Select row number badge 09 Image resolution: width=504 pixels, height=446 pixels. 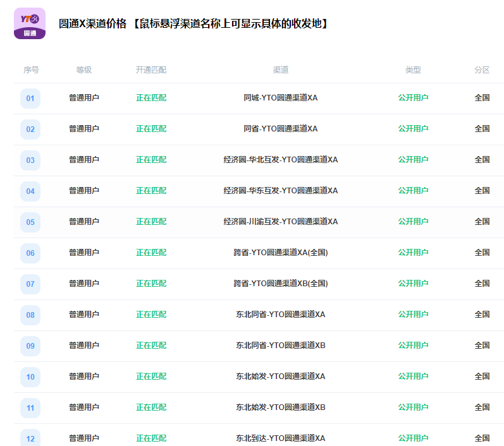(30, 346)
